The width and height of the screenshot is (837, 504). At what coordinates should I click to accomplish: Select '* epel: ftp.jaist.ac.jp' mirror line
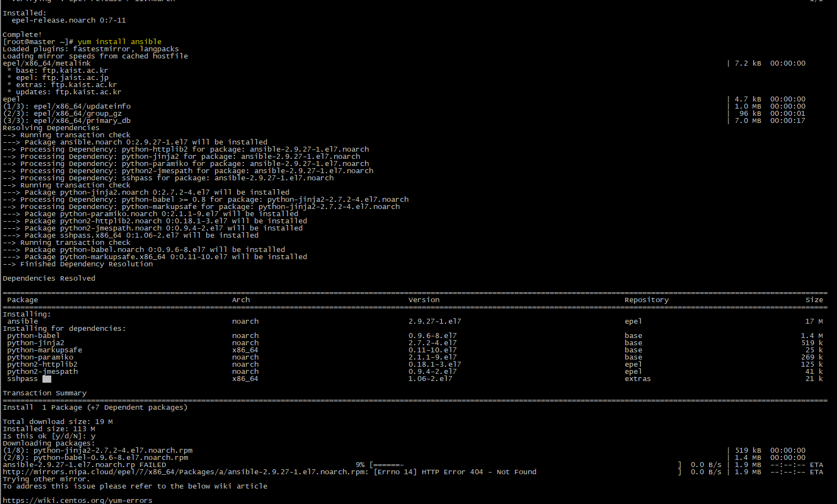pyautogui.click(x=58, y=78)
